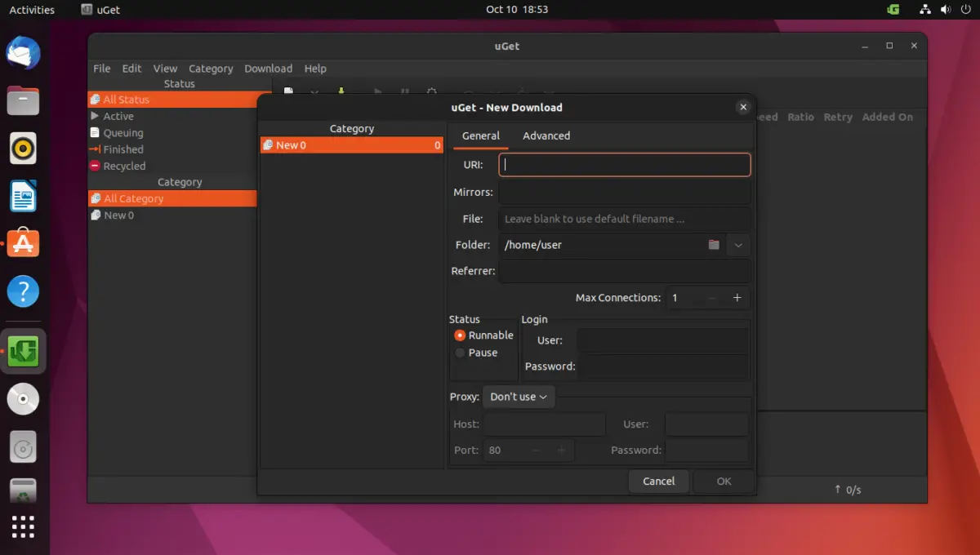Click the File name input field
980x555 pixels.
coord(625,219)
